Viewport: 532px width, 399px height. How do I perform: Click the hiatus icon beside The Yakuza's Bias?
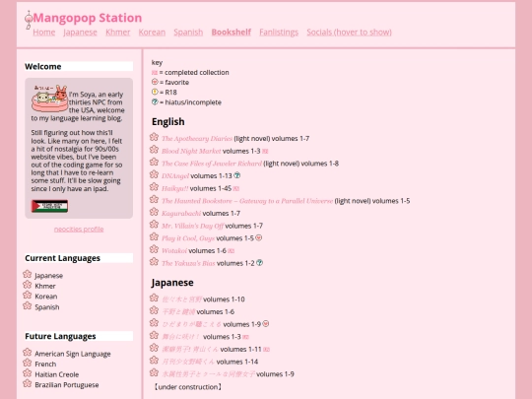[259, 263]
